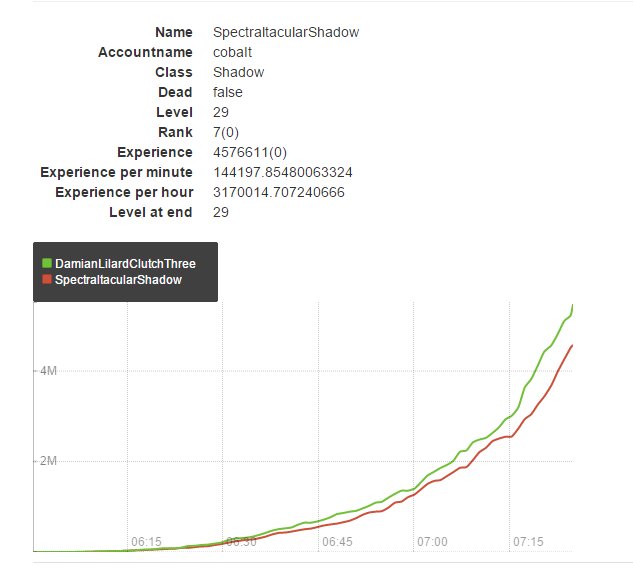Toggle the SpectraltacularShadow series legend label
The height and width of the screenshot is (580, 633).
coord(118,280)
